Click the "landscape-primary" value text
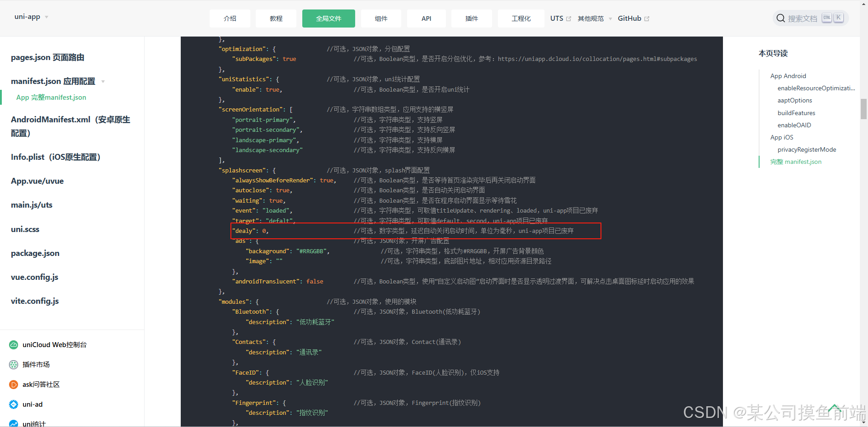The height and width of the screenshot is (427, 868). coord(264,140)
